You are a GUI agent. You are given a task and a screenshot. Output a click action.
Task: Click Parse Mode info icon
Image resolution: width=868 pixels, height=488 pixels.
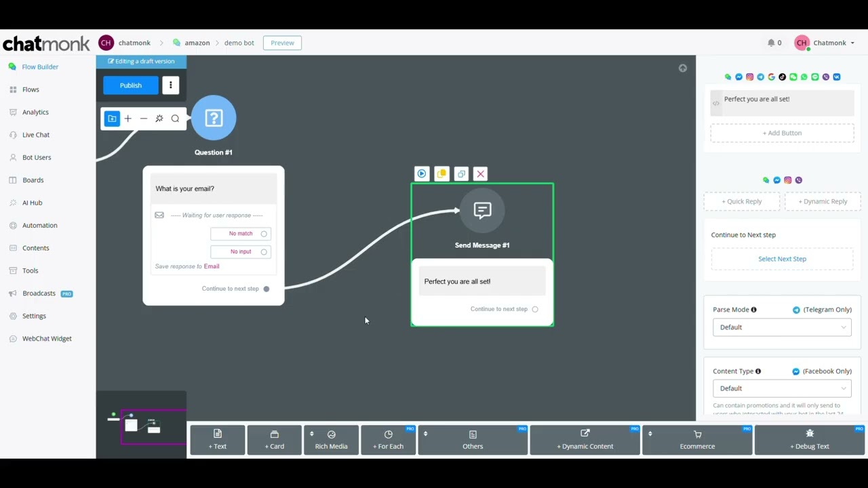(753, 310)
